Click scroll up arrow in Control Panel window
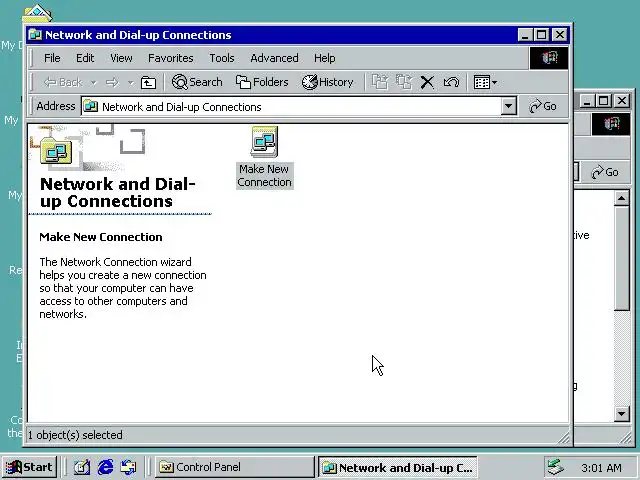Image resolution: width=640 pixels, height=480 pixels. pyautogui.click(x=621, y=199)
